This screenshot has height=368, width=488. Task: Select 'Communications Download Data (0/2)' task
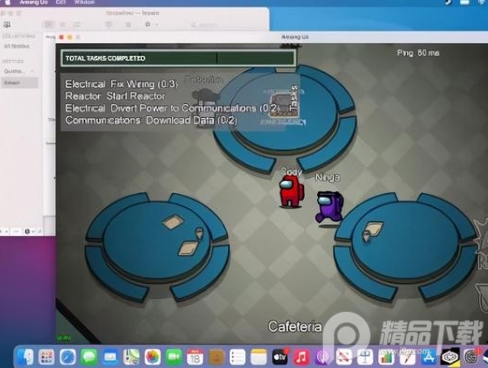151,120
